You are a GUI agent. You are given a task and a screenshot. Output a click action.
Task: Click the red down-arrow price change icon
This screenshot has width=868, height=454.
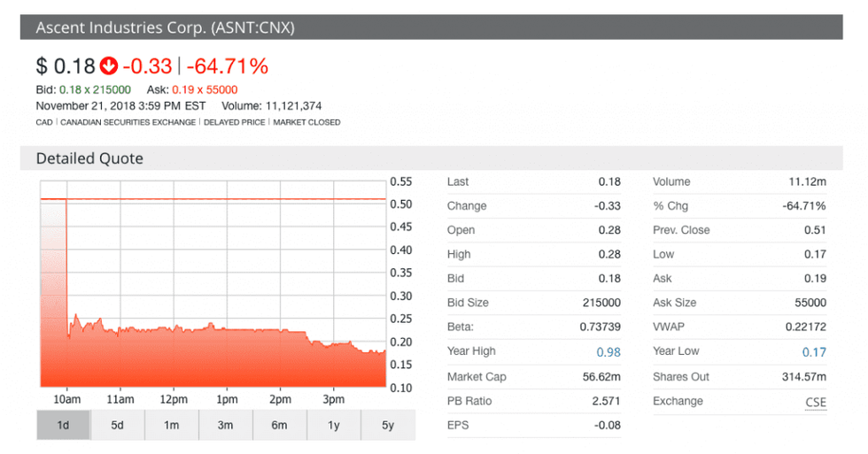pyautogui.click(x=109, y=66)
